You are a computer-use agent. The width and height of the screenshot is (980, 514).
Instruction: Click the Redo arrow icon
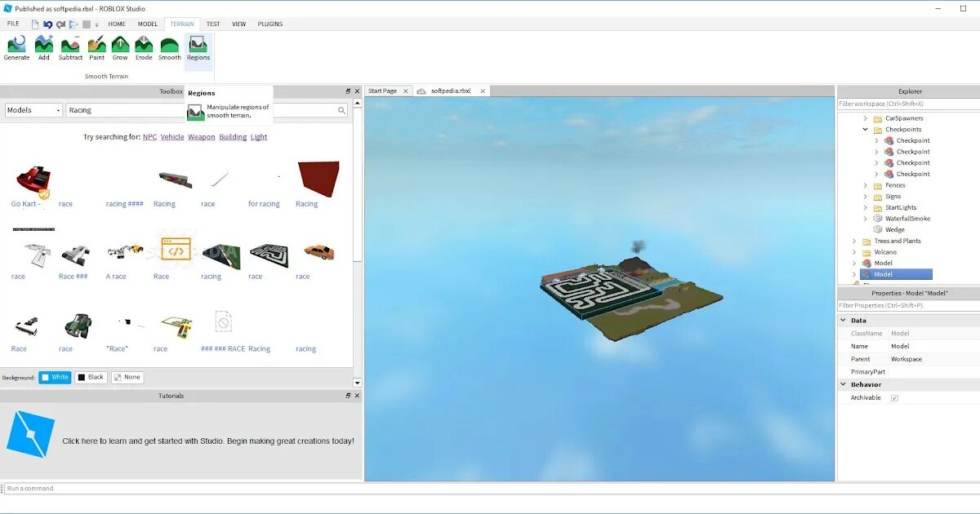click(x=61, y=24)
